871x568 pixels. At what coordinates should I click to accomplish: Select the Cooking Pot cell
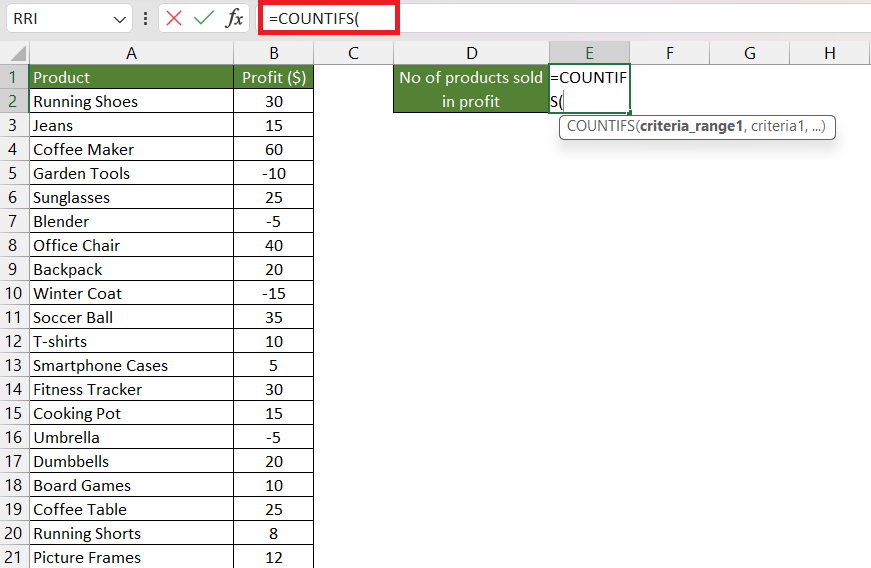pyautogui.click(x=131, y=413)
